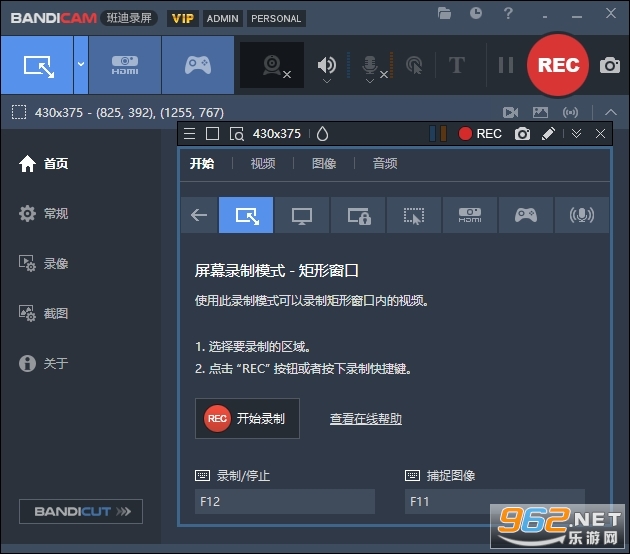This screenshot has height=554, width=630.
Task: Collapse the capture bar with double chevron
Action: (576, 133)
